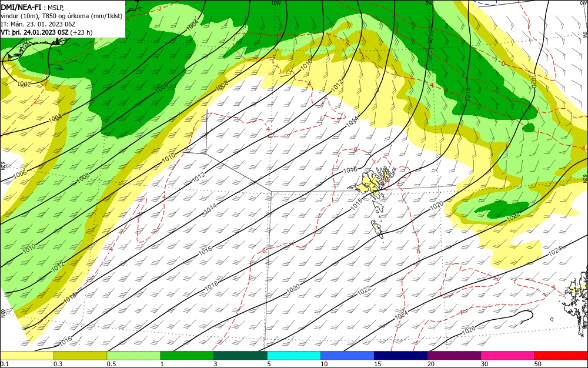Image resolution: width=588 pixels, height=368 pixels.
Task: Choose the navy 15–20 legend swatch
Action: click(401, 355)
